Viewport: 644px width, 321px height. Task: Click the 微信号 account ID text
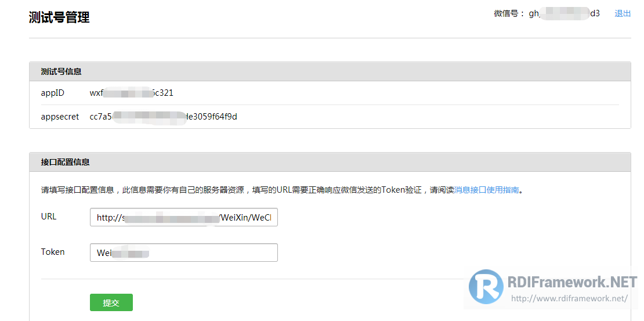coord(565,13)
